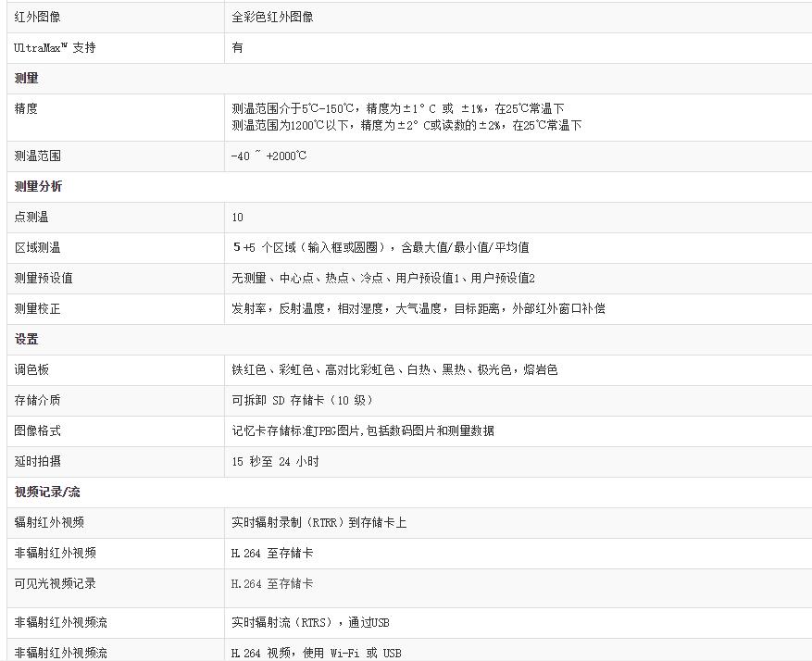Click the 可见光视频记录 row label
The width and height of the screenshot is (812, 661).
tap(55, 583)
